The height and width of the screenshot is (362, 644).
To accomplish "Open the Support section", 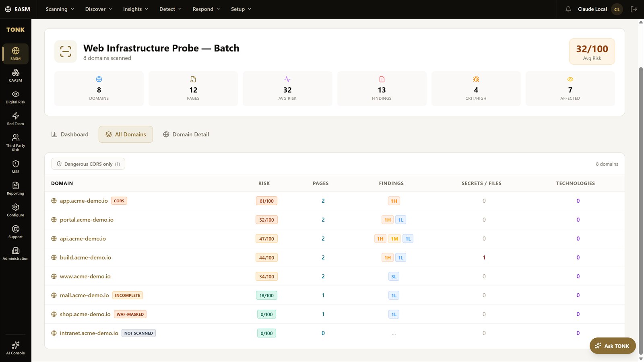I will (15, 232).
